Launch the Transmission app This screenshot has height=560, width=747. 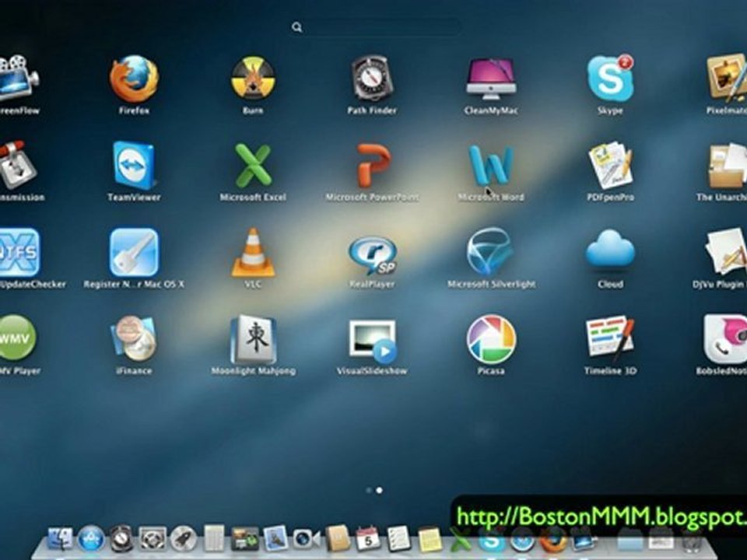(17, 165)
